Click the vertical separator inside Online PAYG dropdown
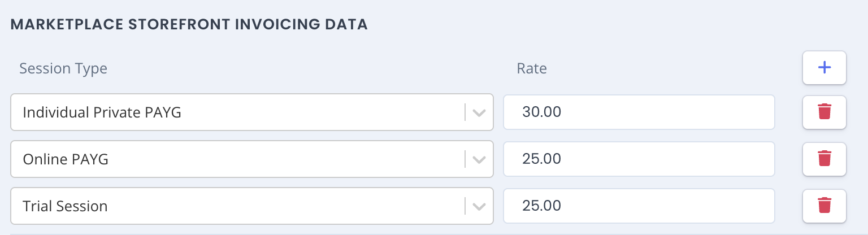 coord(465,159)
